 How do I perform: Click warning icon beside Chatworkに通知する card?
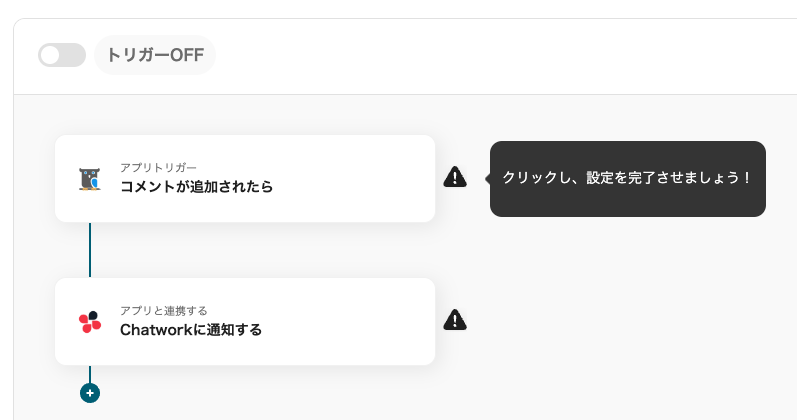(x=455, y=320)
